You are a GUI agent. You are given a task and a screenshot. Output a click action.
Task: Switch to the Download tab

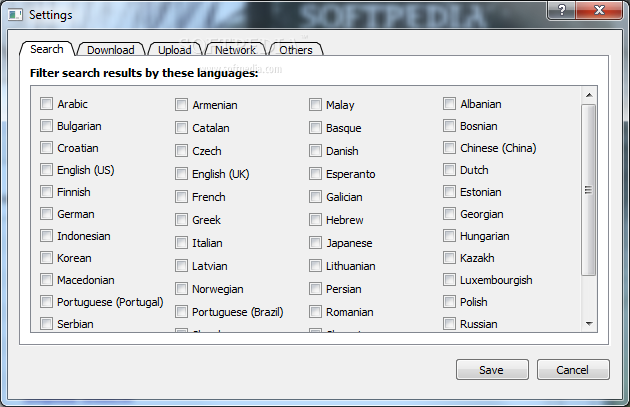(x=110, y=50)
